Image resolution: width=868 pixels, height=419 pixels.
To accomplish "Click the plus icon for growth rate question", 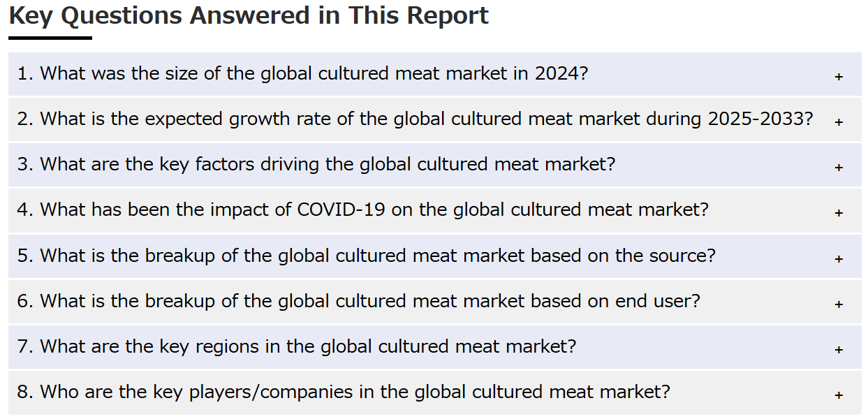I will tap(839, 122).
